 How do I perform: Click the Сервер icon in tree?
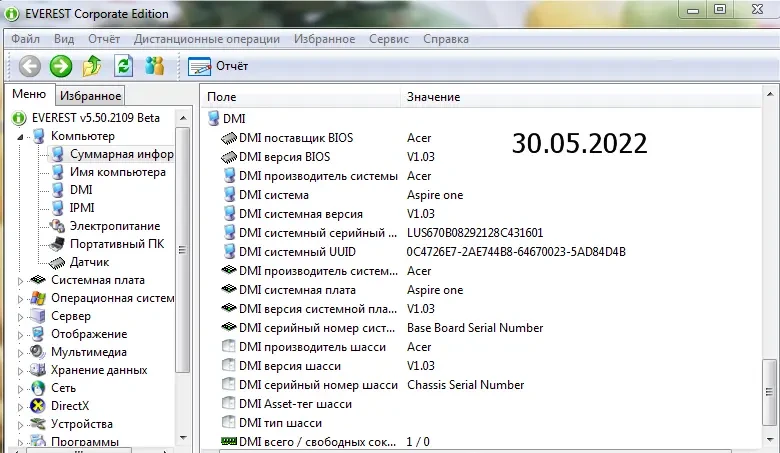pyautogui.click(x=38, y=316)
